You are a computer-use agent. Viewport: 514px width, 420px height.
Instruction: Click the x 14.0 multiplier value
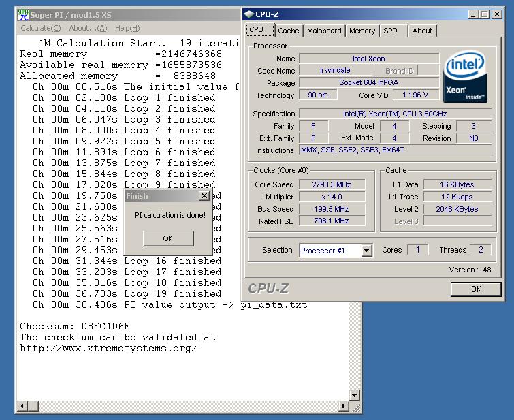click(x=332, y=197)
